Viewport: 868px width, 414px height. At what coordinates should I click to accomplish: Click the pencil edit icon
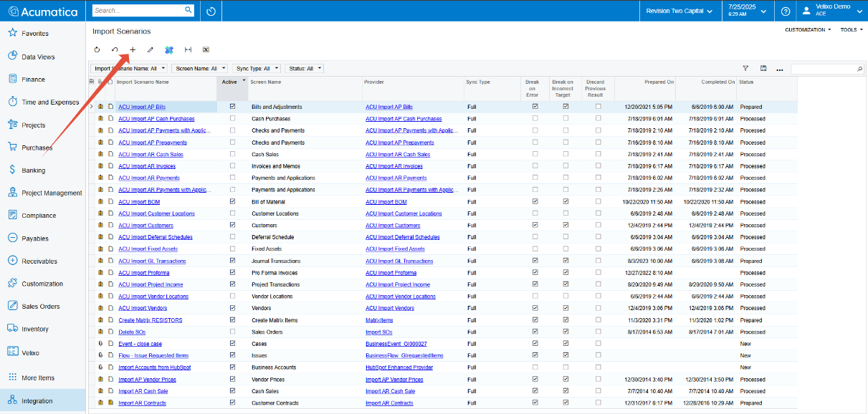pyautogui.click(x=151, y=50)
